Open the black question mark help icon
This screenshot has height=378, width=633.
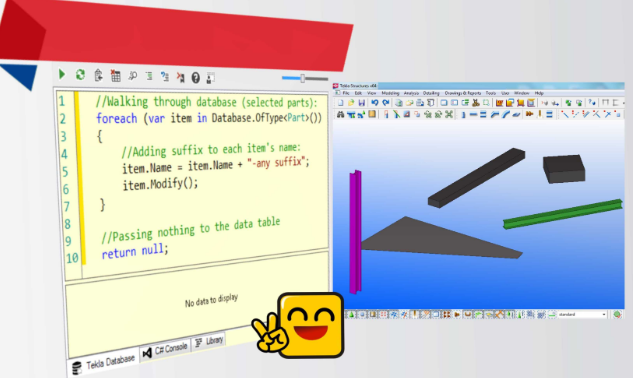(x=195, y=78)
